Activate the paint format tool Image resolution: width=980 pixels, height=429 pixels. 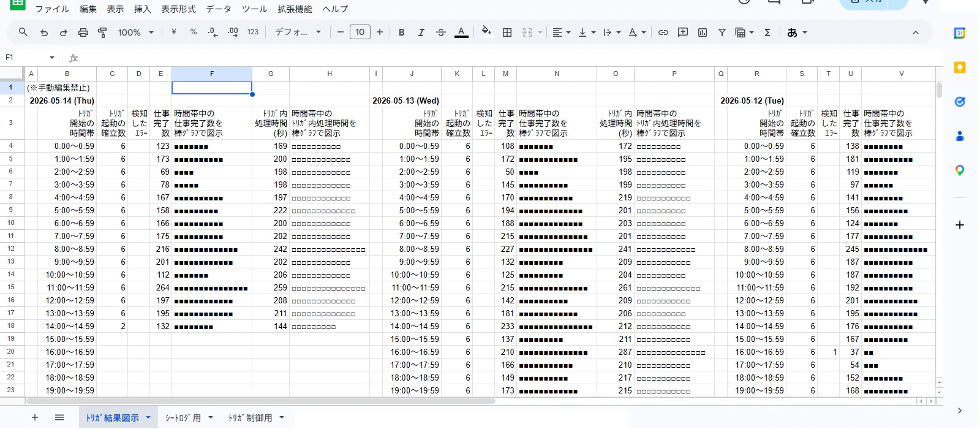[103, 32]
